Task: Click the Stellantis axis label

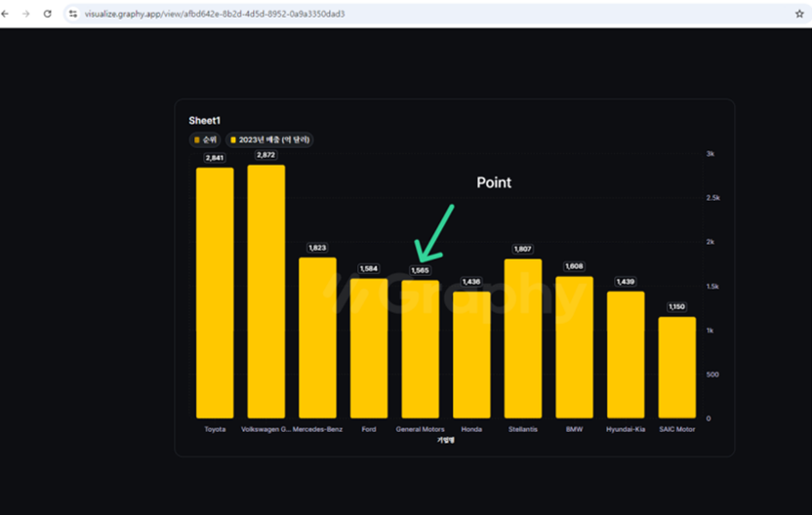Action: pos(523,429)
